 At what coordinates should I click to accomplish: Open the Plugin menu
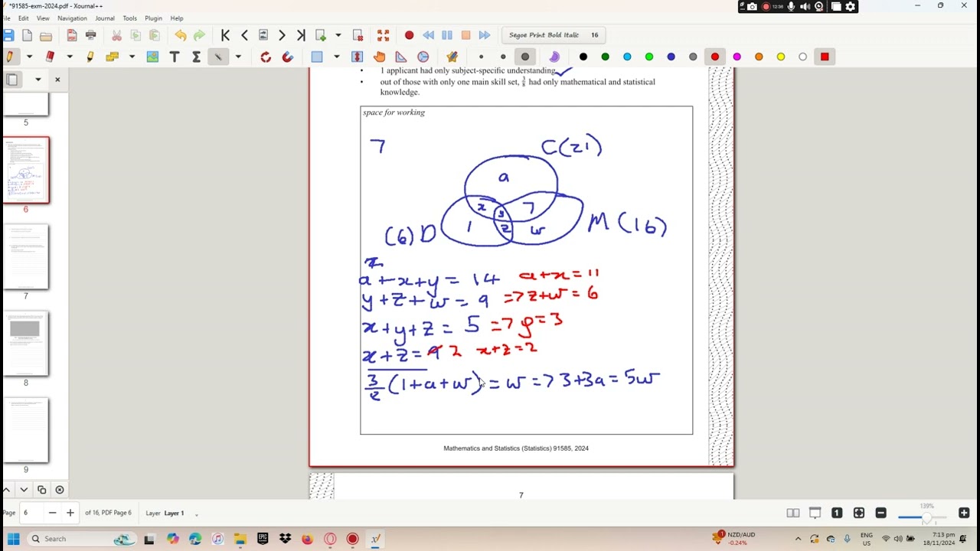[153, 18]
